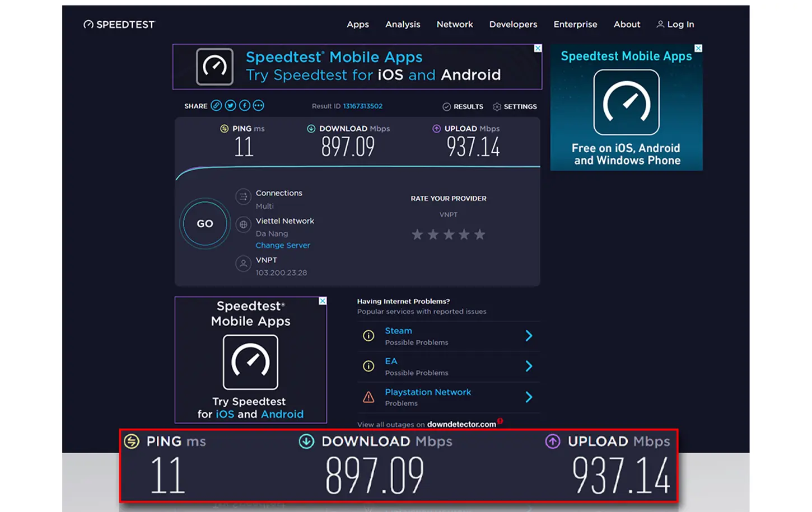This screenshot has height=512, width=812.
Task: Close the top banner advertisement
Action: pos(538,49)
